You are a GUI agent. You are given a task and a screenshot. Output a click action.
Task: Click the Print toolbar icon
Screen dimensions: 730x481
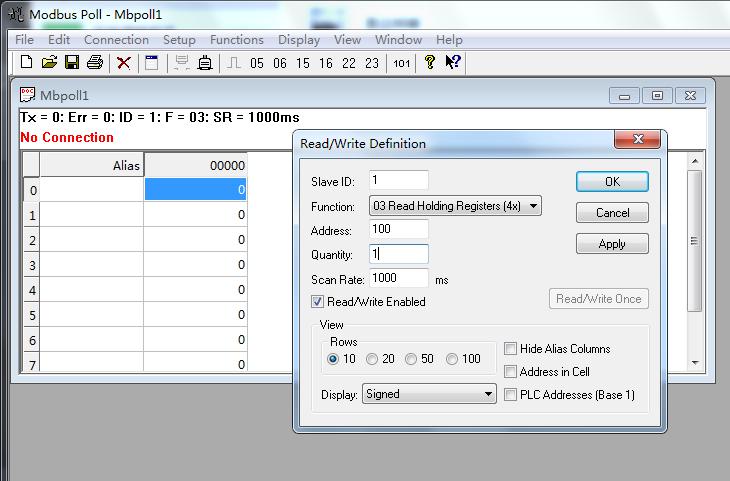(x=95, y=63)
